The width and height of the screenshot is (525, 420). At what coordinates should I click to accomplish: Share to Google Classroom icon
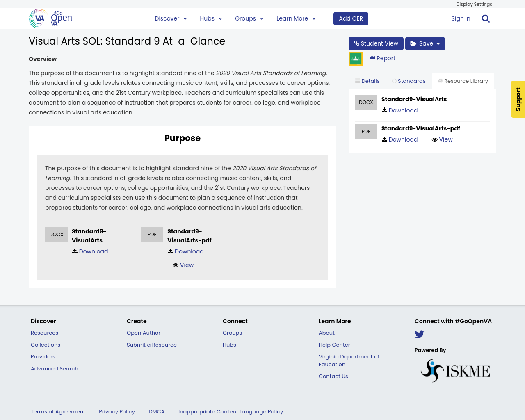(356, 59)
